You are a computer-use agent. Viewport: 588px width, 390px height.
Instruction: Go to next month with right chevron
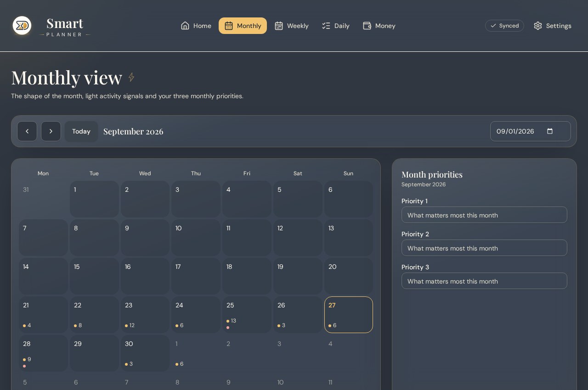tap(51, 131)
